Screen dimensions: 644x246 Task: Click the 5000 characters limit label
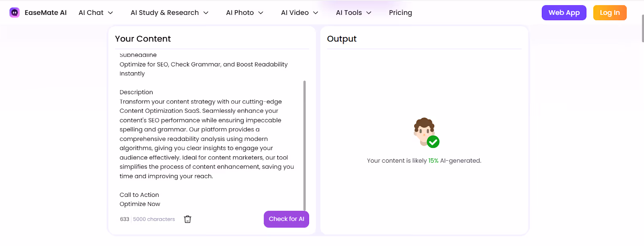pos(153,219)
